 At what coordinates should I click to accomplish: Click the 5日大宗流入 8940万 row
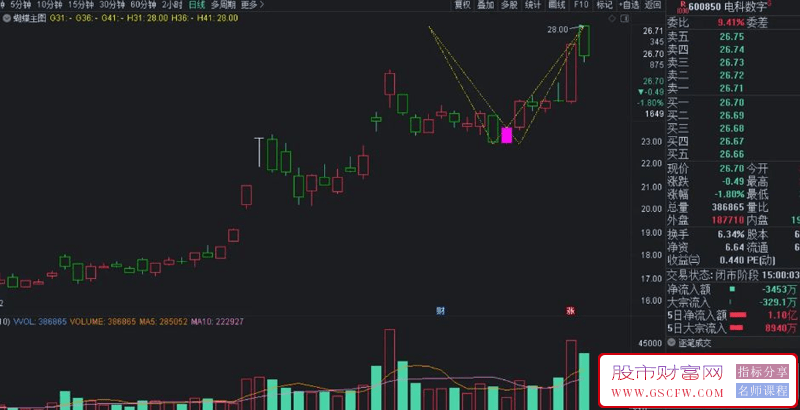733,328
